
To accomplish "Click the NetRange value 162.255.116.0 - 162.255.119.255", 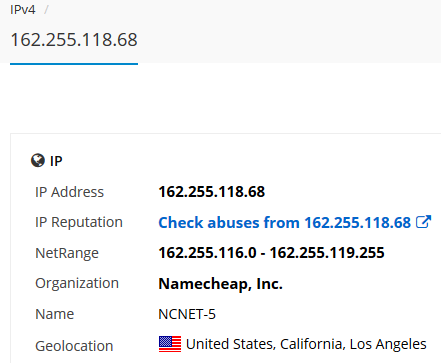I will pos(271,253).
